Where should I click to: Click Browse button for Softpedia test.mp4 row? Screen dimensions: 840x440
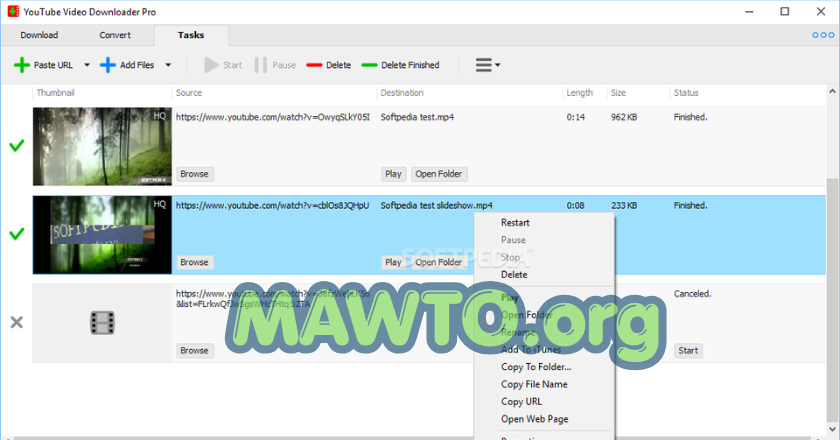(194, 174)
